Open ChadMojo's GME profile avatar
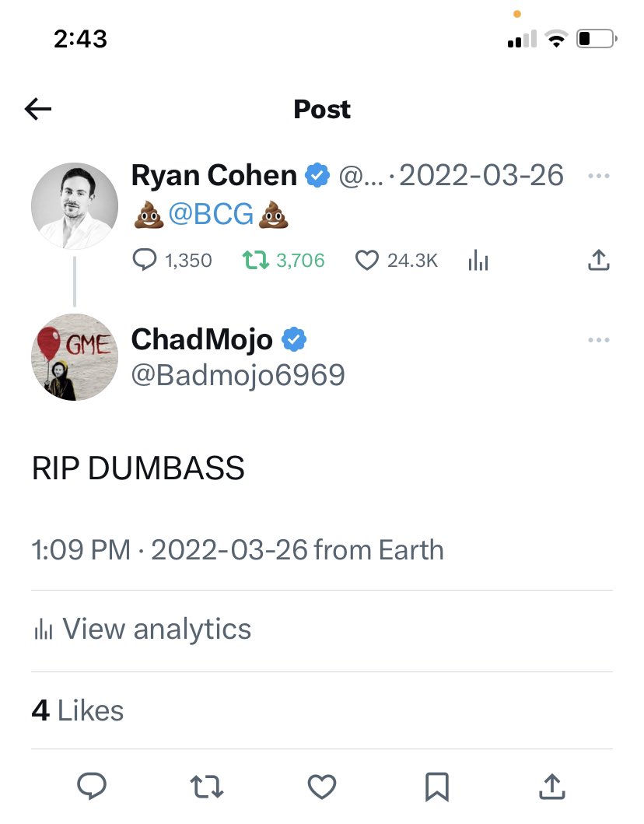Viewport: 644px width, 824px height. 75,358
